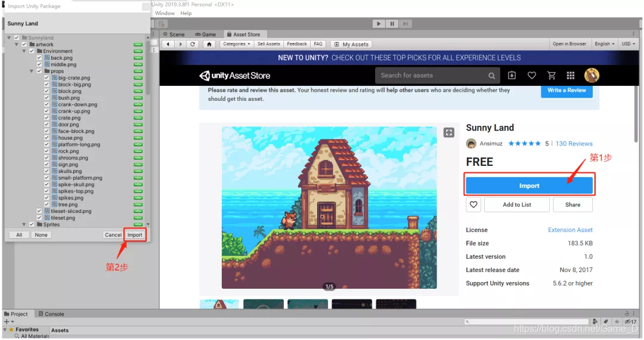The height and width of the screenshot is (340, 644).
Task: Click the search by label icon in Project
Action: 606,322
